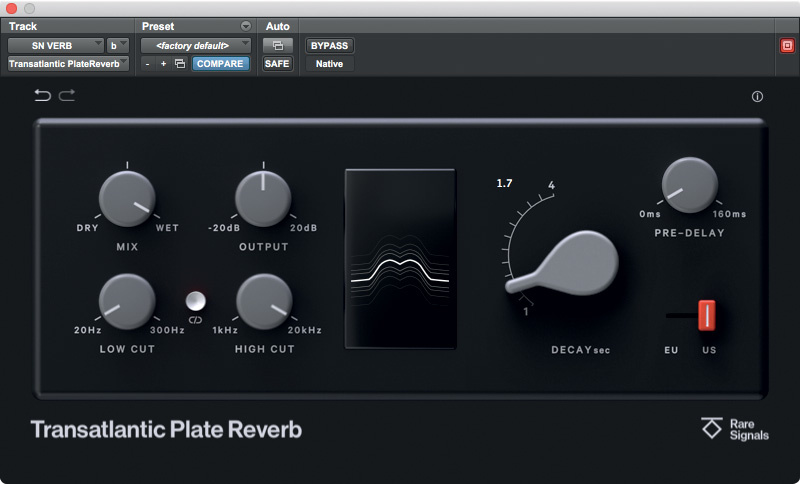Click the DECAY sec label
The image size is (800, 484).
tap(581, 350)
